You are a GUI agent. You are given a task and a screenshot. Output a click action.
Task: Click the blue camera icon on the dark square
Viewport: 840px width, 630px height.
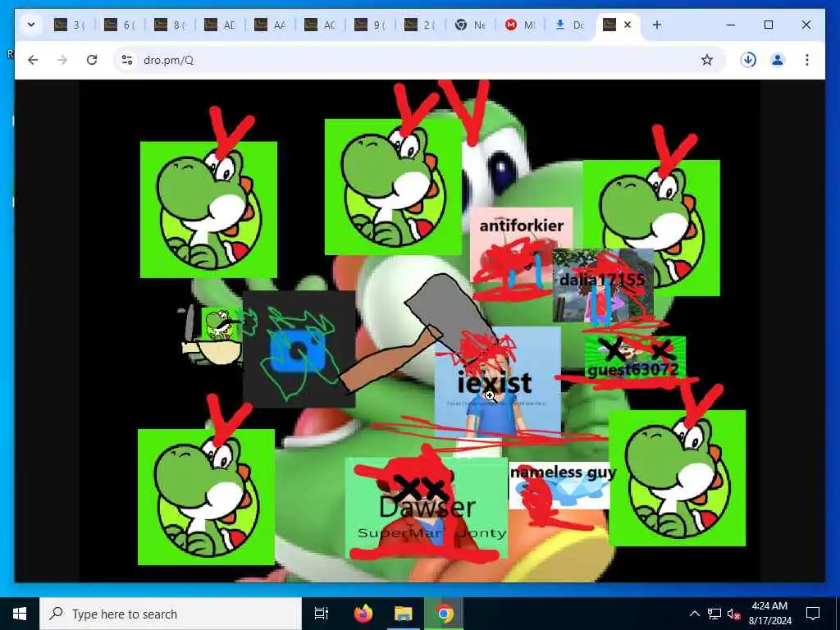298,351
